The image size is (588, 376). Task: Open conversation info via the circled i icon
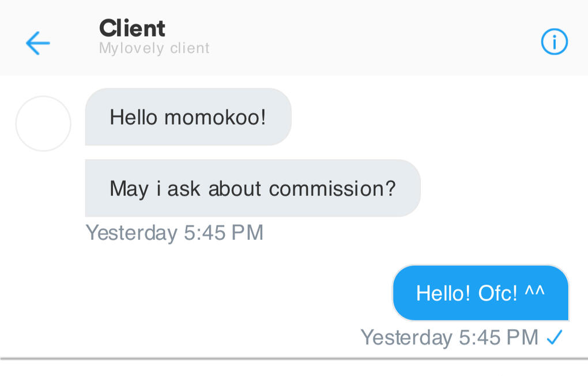[x=554, y=42]
